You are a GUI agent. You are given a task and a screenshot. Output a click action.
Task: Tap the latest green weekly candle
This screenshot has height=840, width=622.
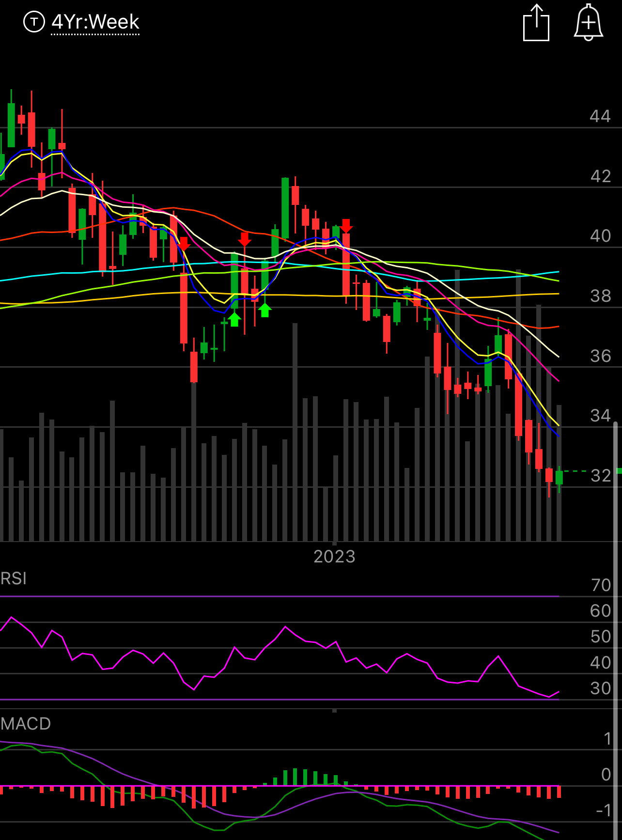(559, 477)
